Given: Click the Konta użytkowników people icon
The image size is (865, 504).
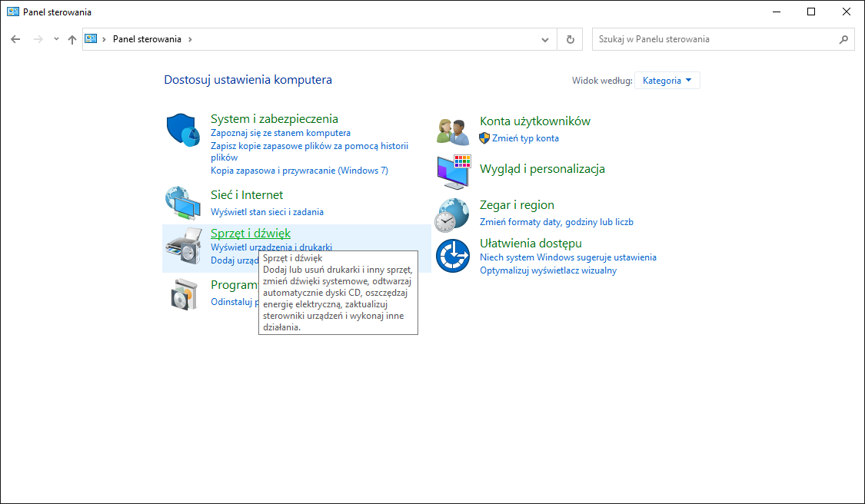Looking at the screenshot, I should (x=452, y=131).
